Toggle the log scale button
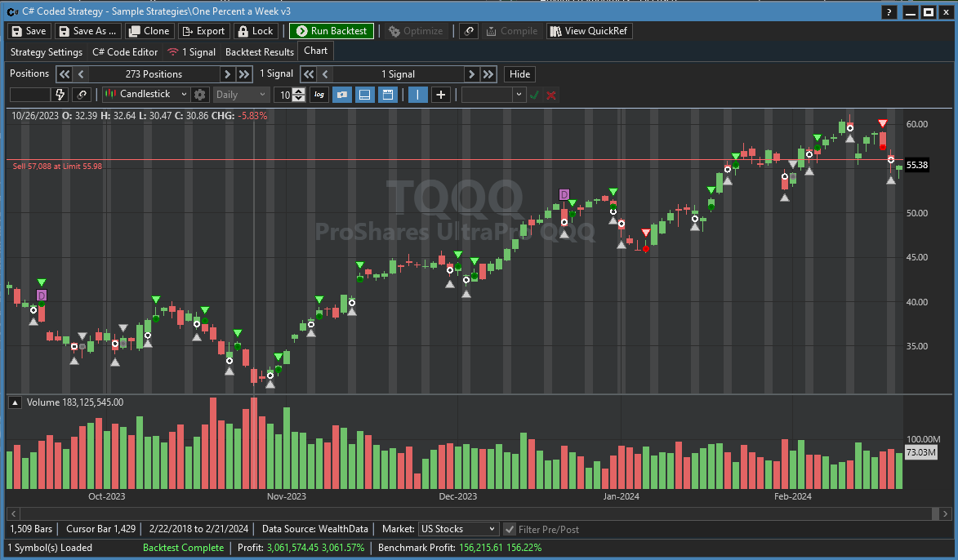The image size is (958, 560). pos(319,95)
